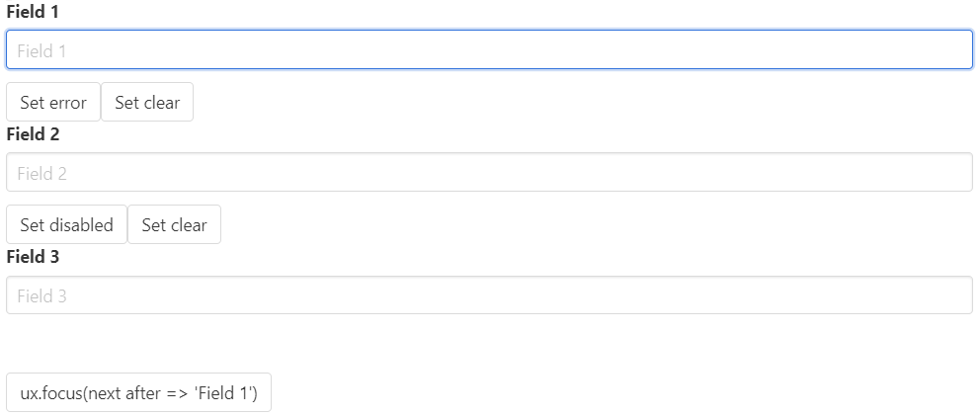Click the bold Field 3 label
The height and width of the screenshot is (417, 980).
click(34, 257)
